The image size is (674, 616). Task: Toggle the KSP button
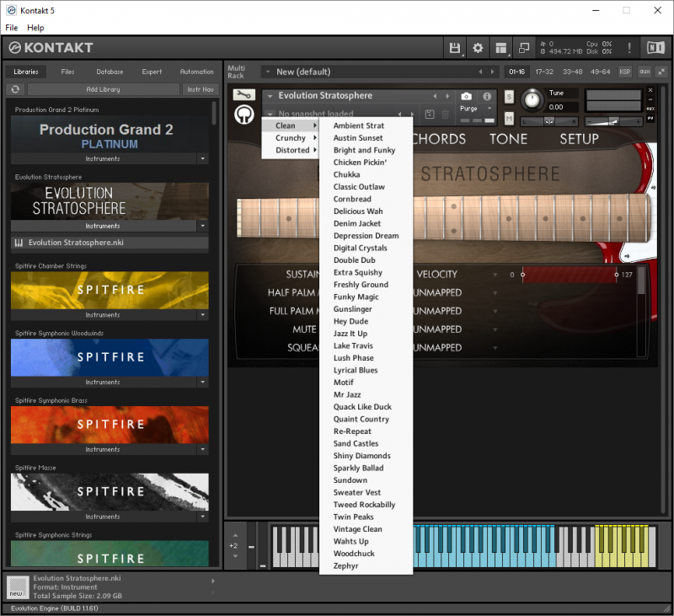624,72
